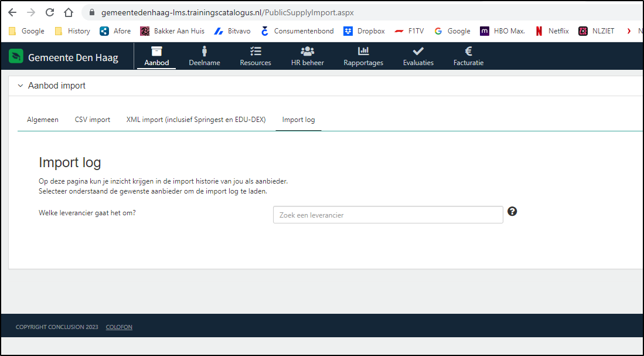Switch to the CSV import tab
This screenshot has width=644, height=356.
click(92, 119)
